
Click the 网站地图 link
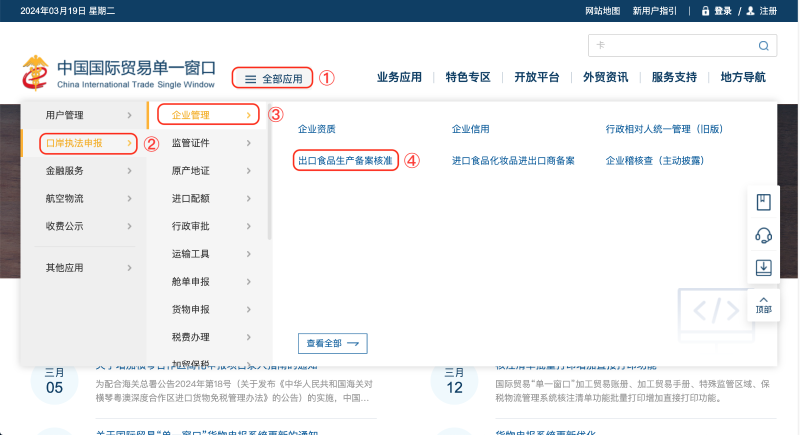[603, 11]
